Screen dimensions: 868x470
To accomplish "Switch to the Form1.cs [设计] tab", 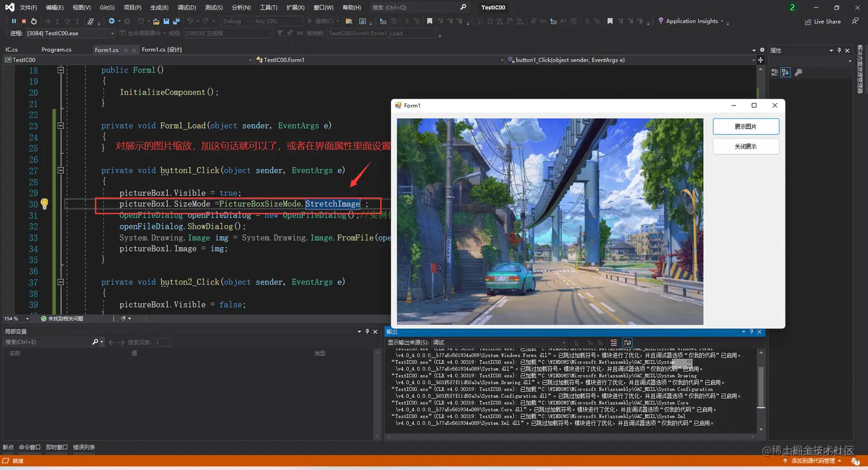I will (162, 50).
